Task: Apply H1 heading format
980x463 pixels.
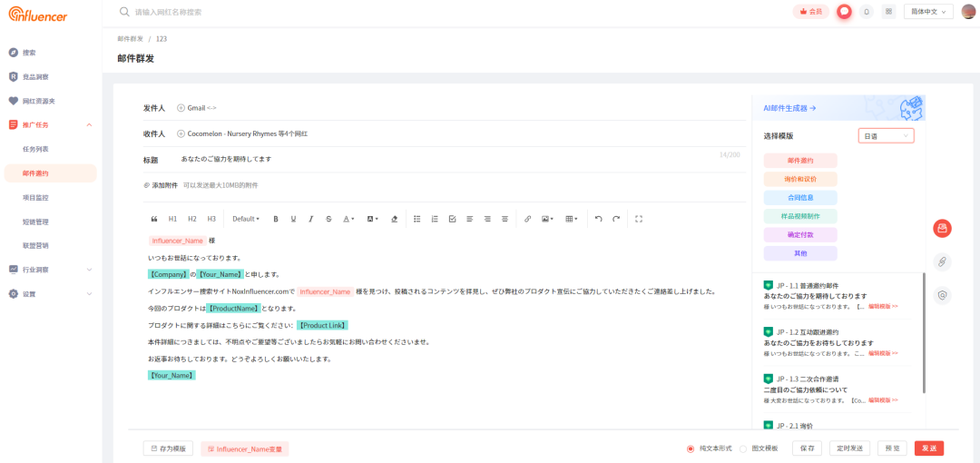Action: pyautogui.click(x=172, y=219)
